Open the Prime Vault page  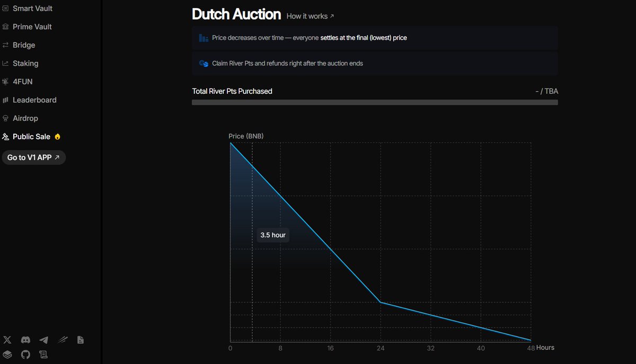(32, 26)
